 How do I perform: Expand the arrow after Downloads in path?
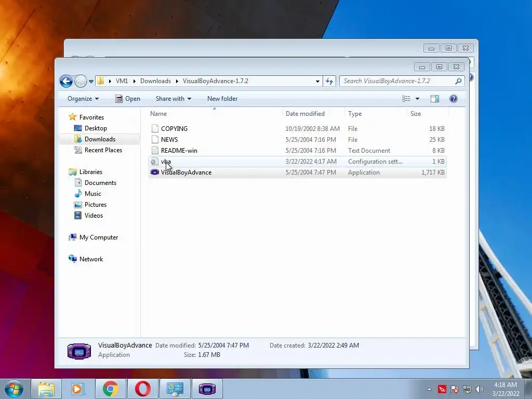pyautogui.click(x=177, y=81)
